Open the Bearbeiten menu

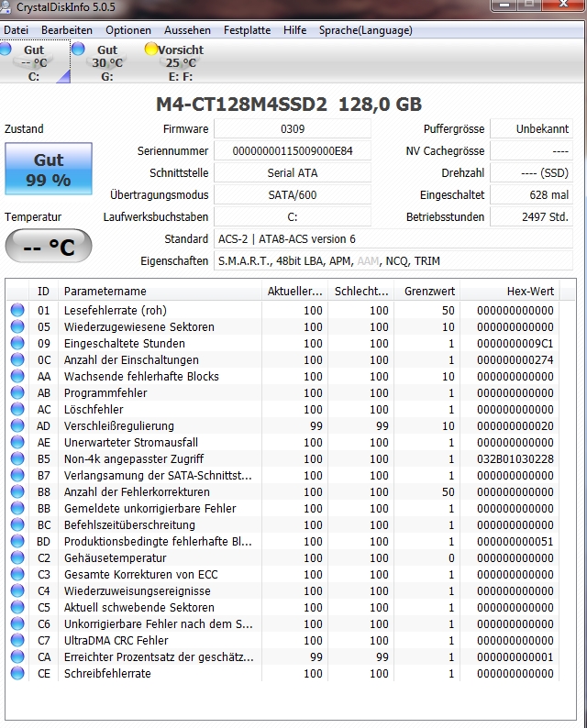66,30
